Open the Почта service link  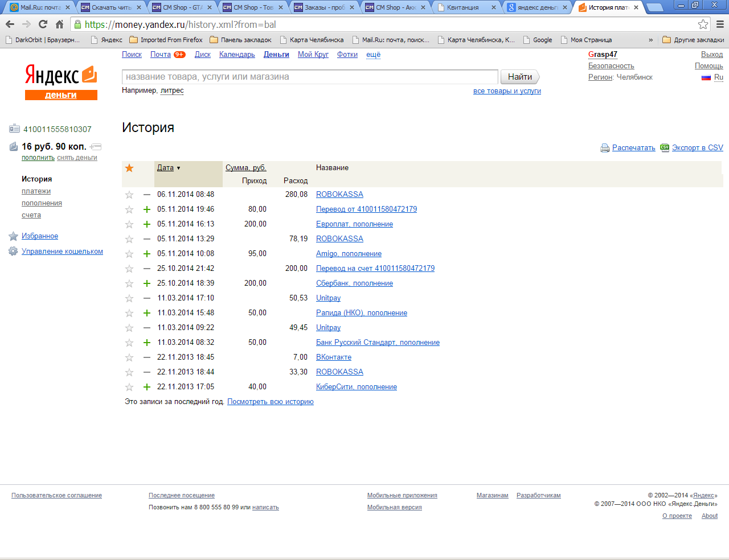tap(161, 55)
